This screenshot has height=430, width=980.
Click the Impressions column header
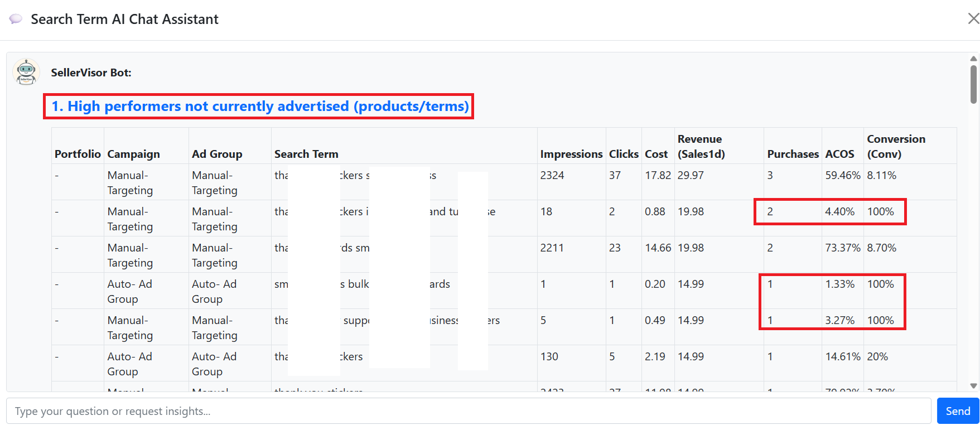point(571,154)
